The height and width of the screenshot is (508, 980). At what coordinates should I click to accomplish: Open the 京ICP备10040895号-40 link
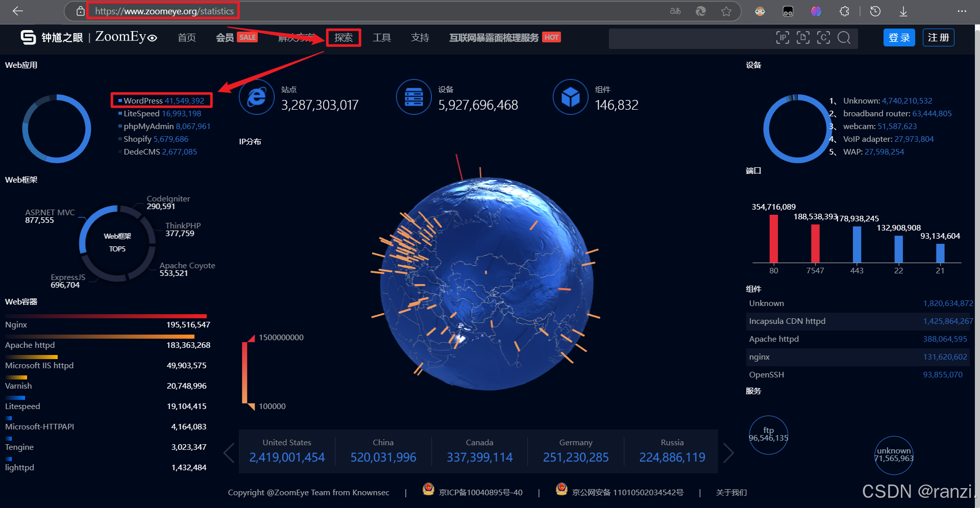(481, 492)
